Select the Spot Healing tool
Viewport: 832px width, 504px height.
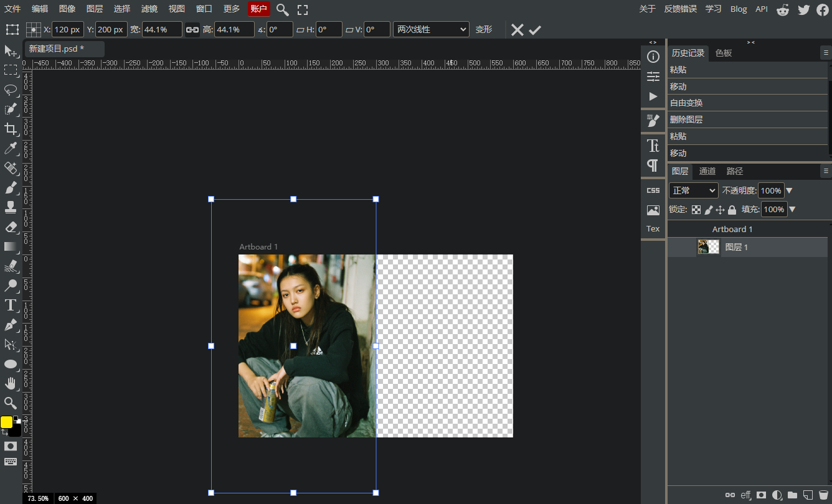pyautogui.click(x=11, y=168)
